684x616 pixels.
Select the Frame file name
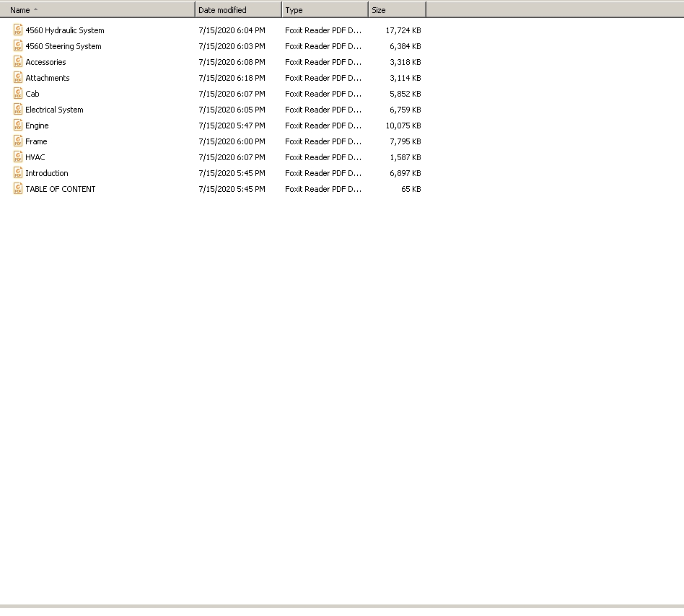[36, 141]
